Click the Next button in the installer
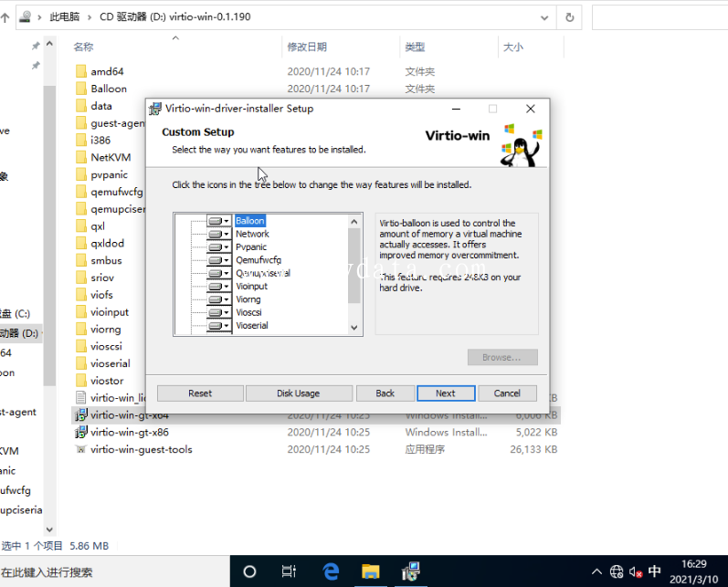The width and height of the screenshot is (728, 587). point(446,393)
